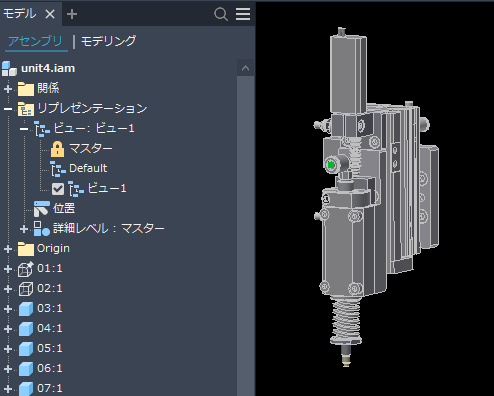494x396 pixels.
Task: Click the 07:1 blue part icon
Action: click(26, 389)
